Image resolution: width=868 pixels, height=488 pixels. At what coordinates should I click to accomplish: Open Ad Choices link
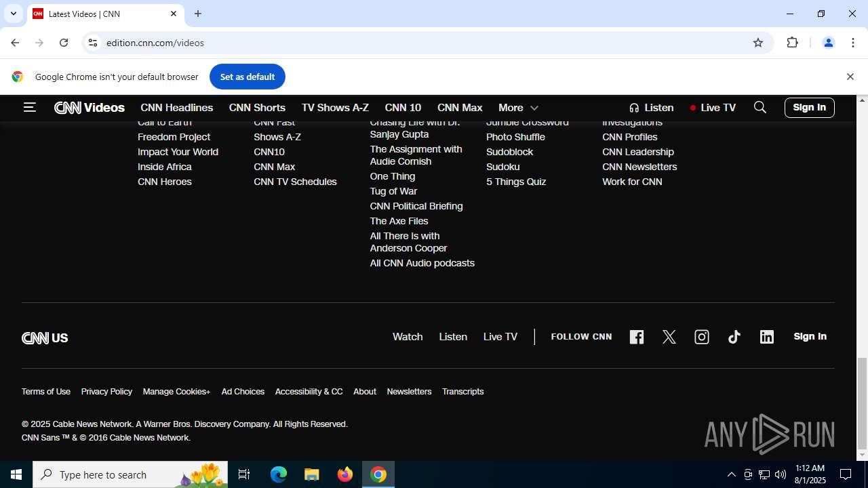point(243,392)
